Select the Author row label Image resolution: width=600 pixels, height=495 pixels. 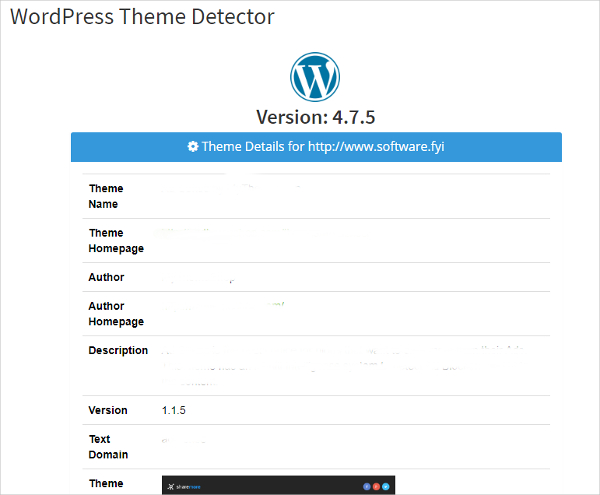click(106, 277)
